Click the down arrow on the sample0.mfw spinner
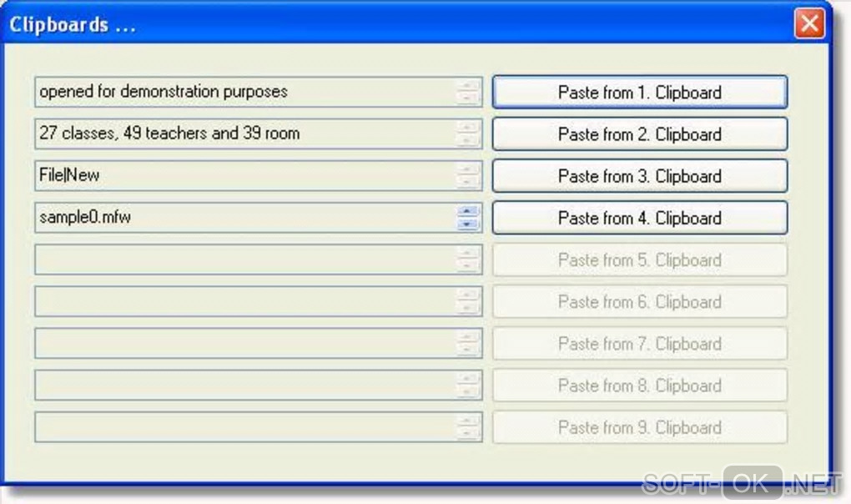 pos(468,224)
